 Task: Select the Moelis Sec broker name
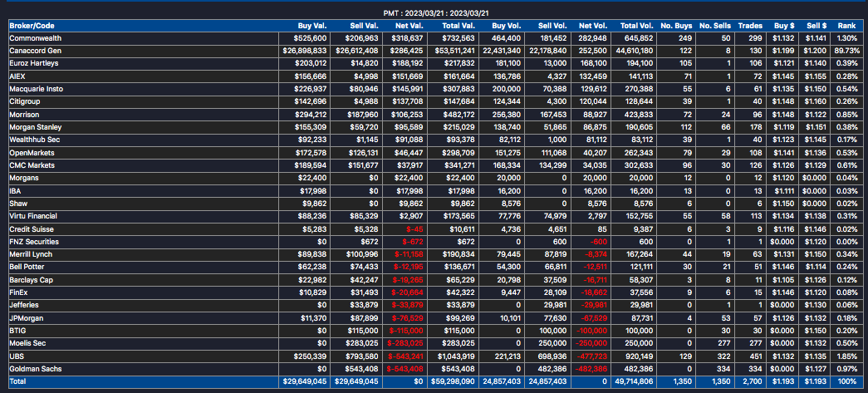pos(29,344)
